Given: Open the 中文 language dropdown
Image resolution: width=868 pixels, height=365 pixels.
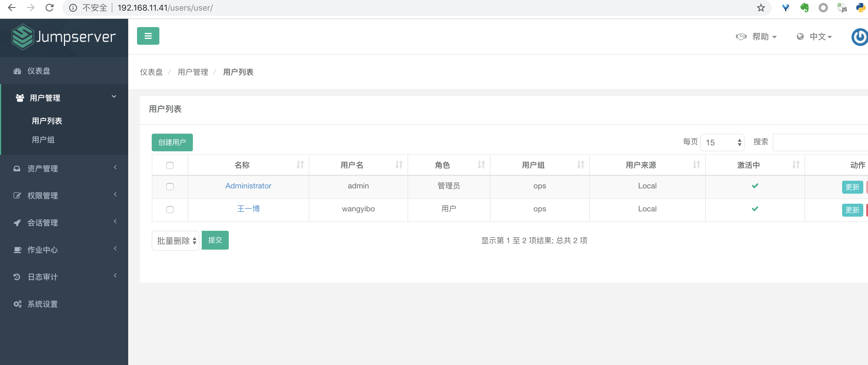Looking at the screenshot, I should coord(820,37).
